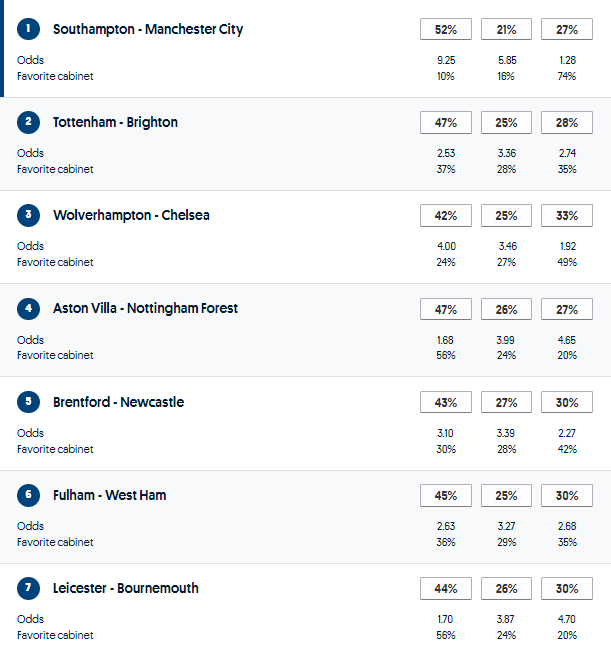This screenshot has height=651, width=611.
Task: Click the Leicester - Bournemouth match title
Action: [126, 588]
